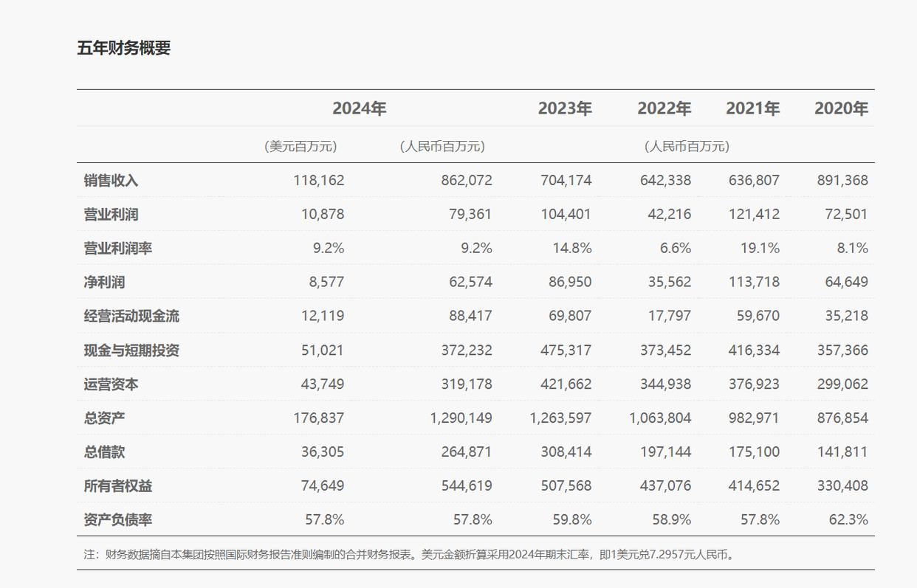
Task: Click the 美元百万元 unit label
Action: pyautogui.click(x=300, y=146)
